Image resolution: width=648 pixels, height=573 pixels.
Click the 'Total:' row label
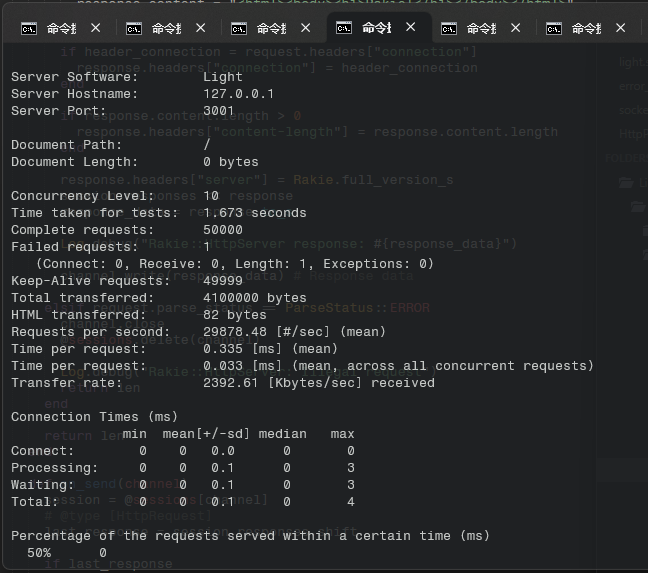(34, 502)
